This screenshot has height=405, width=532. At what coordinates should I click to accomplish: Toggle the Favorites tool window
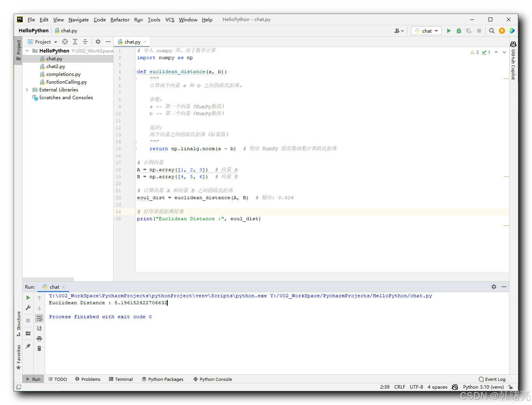(x=18, y=357)
